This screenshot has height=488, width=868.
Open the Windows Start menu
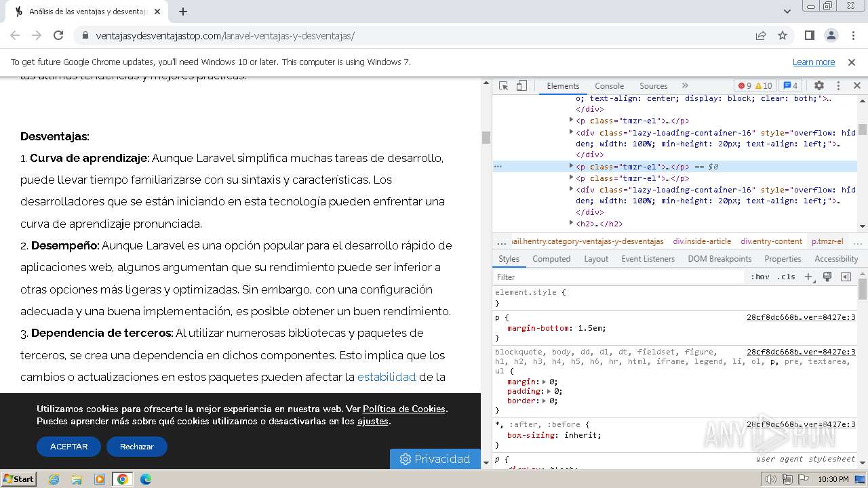coord(19,479)
